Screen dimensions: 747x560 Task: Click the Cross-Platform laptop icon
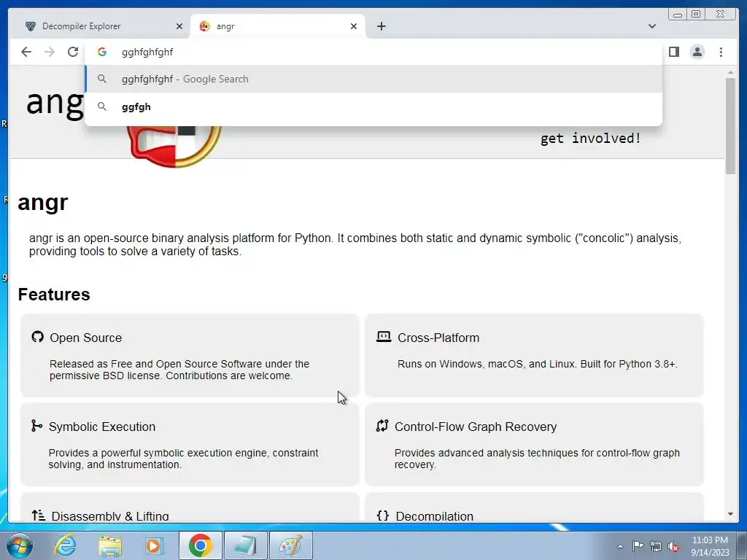[x=384, y=337]
